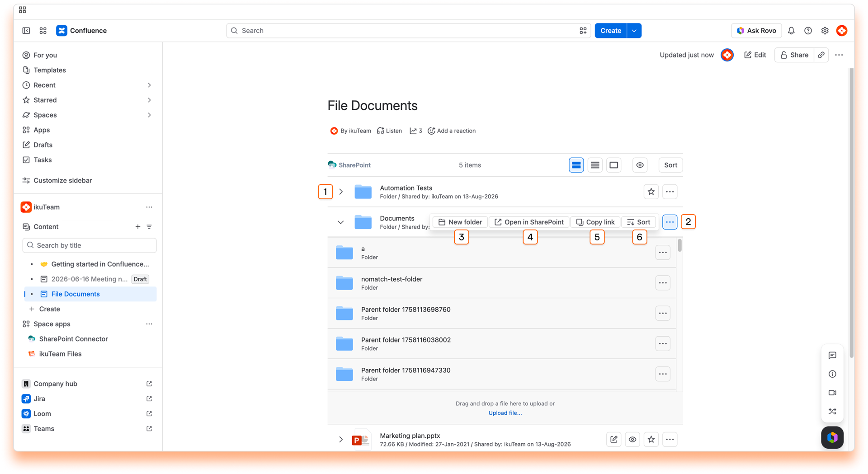Select Open in SharePoint menu option
Viewport: 868px width, 474px height.
pos(529,222)
